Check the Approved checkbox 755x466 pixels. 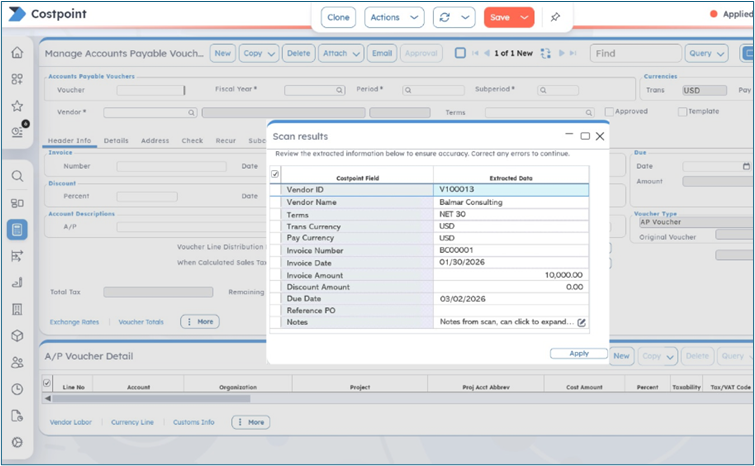point(610,112)
